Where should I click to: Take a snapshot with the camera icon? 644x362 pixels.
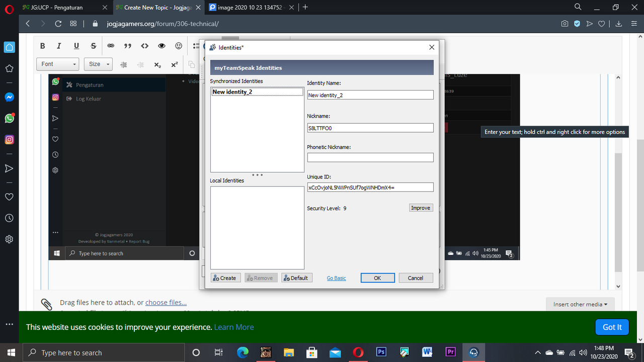pyautogui.click(x=565, y=24)
